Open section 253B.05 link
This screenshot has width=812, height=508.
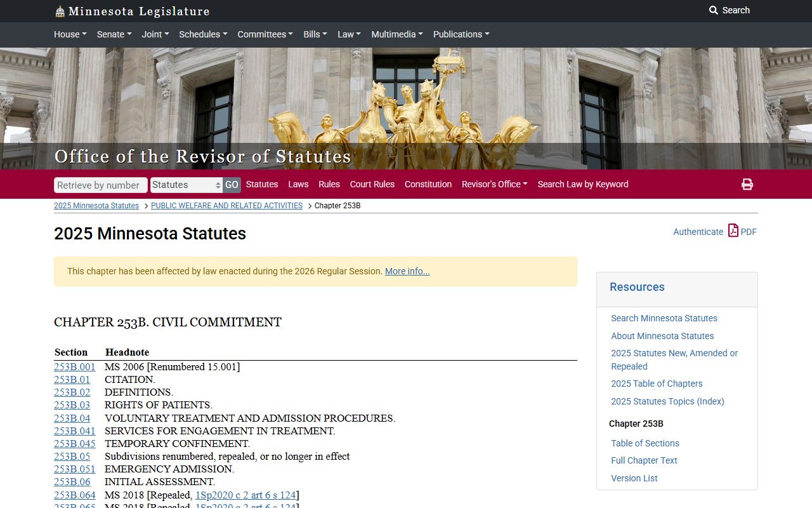[x=72, y=456]
